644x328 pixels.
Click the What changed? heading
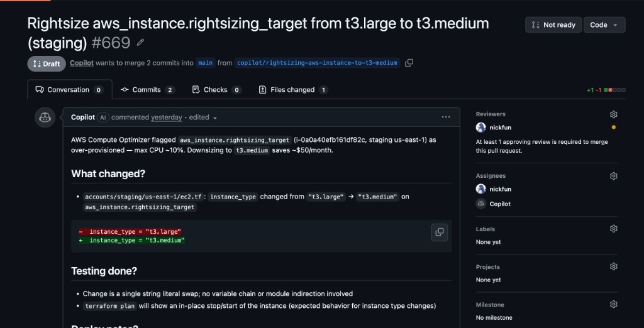(108, 173)
